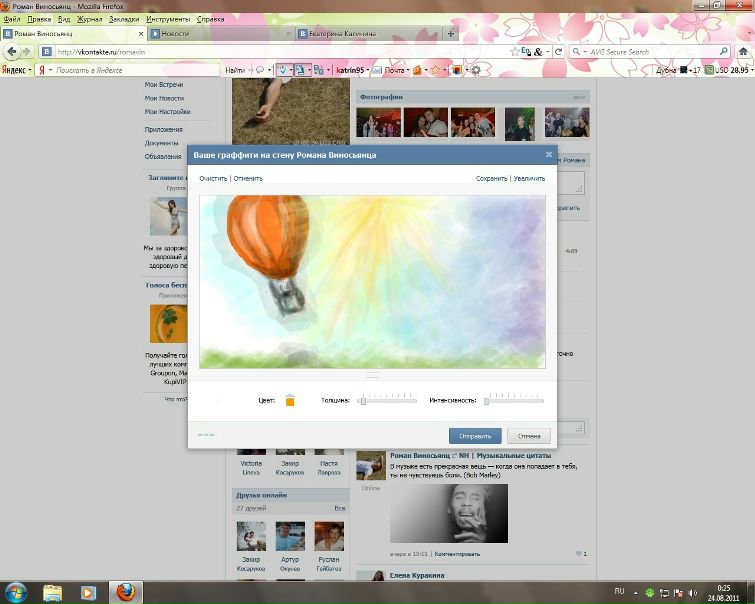Open the Закладки menu

[124, 19]
